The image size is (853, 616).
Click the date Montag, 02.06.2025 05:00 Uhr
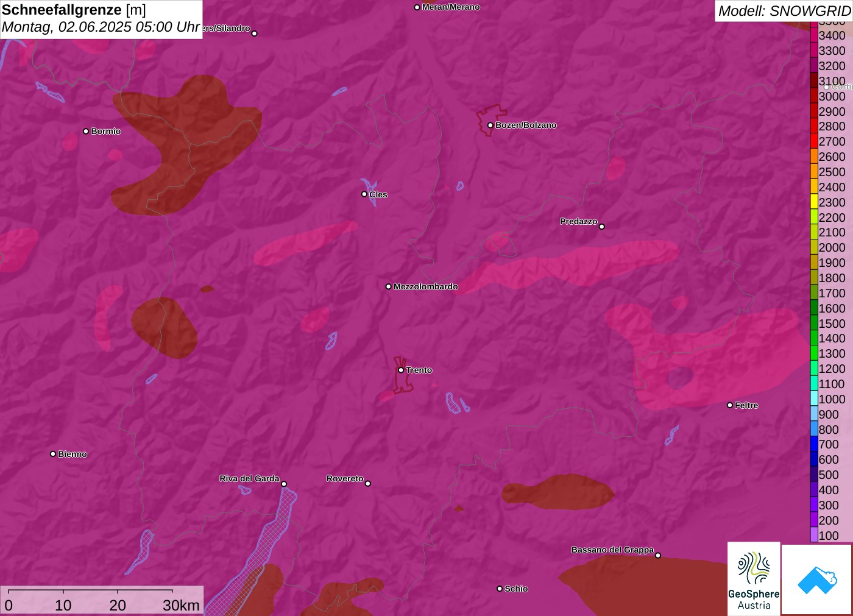coord(101,27)
